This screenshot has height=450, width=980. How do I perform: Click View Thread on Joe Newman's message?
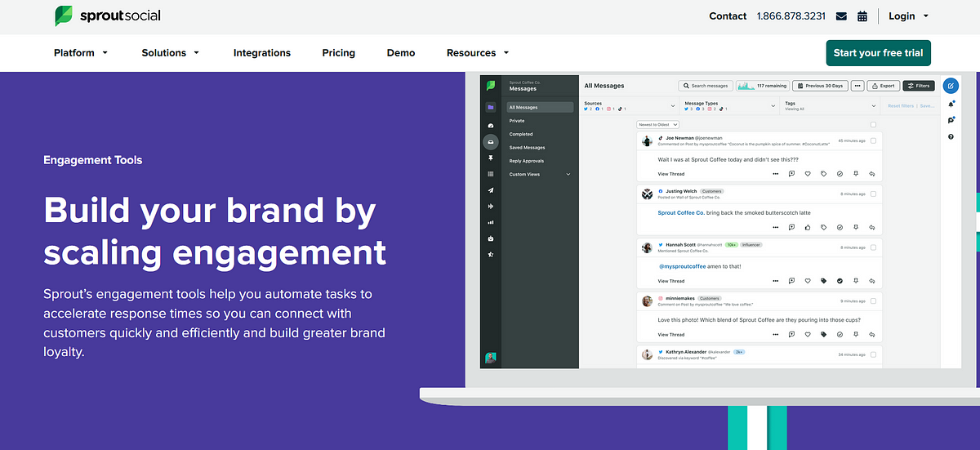(671, 174)
